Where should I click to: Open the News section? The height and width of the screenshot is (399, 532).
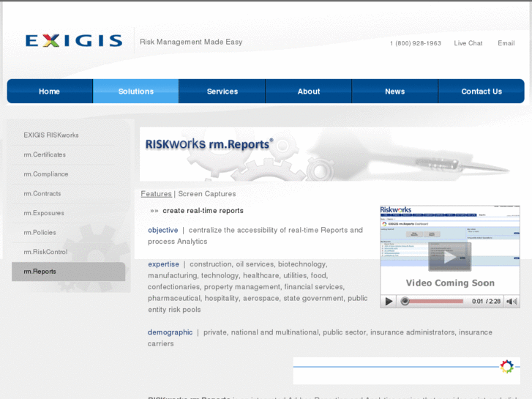point(395,92)
